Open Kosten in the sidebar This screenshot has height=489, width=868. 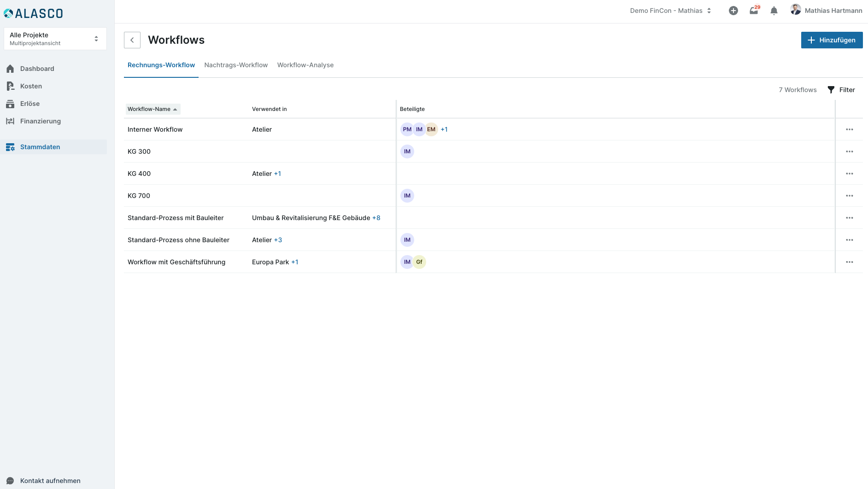tap(31, 86)
